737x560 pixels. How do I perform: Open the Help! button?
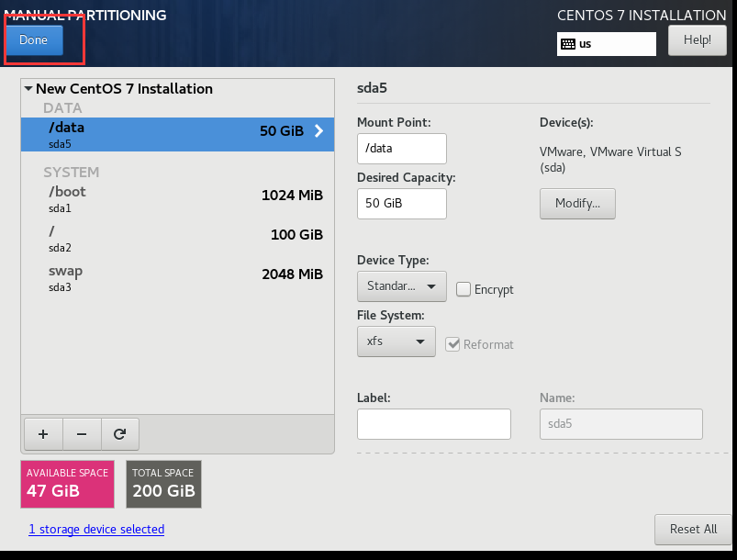tap(697, 40)
